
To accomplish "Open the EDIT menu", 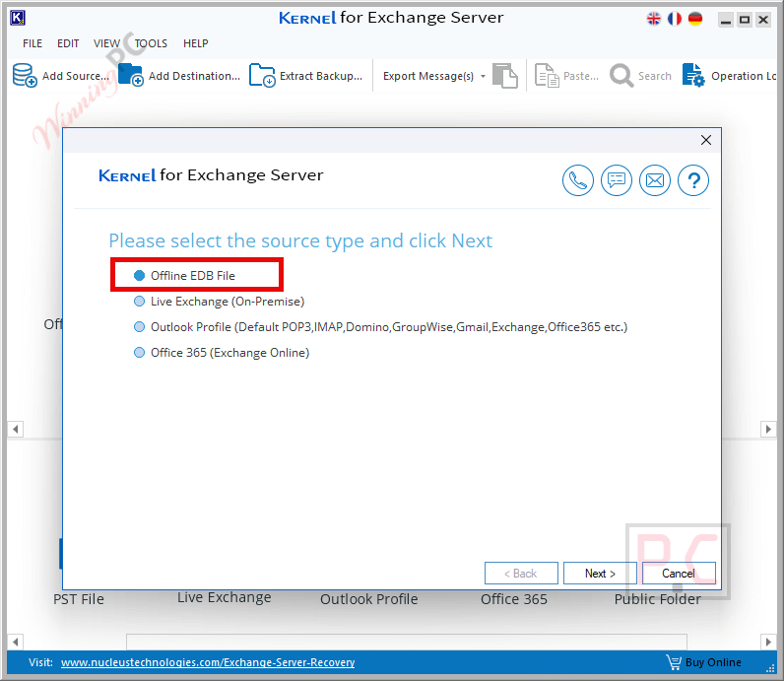I will (x=68, y=43).
